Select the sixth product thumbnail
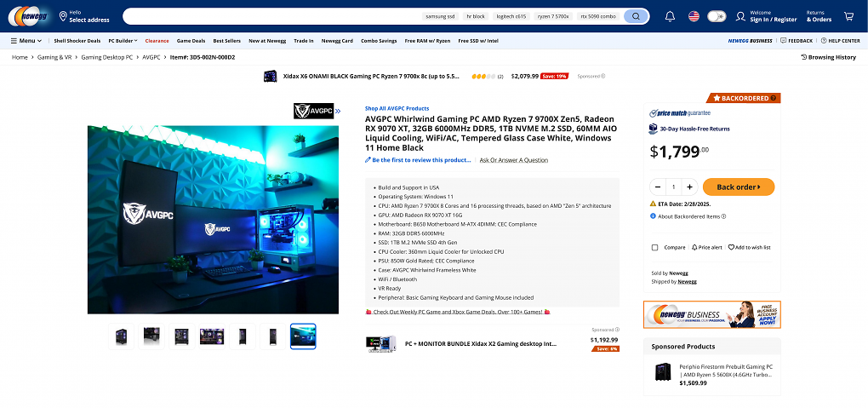 272,336
